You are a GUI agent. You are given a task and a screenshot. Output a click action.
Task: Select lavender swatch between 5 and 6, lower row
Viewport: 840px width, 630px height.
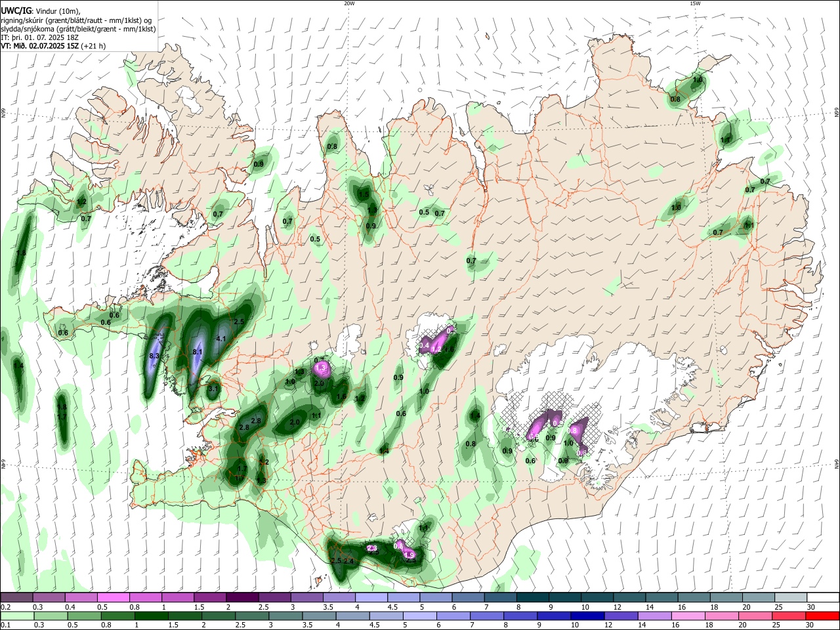[419, 616]
